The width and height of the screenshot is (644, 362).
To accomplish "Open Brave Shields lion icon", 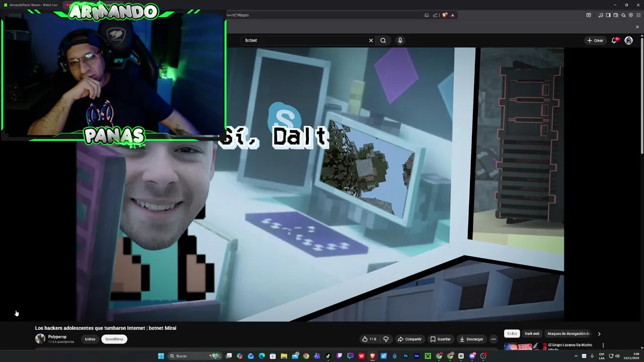I will pyautogui.click(x=444, y=15).
